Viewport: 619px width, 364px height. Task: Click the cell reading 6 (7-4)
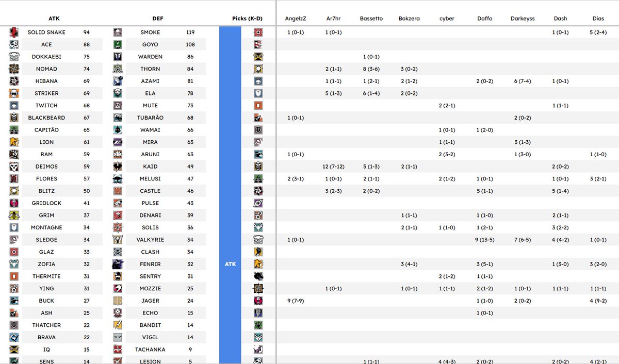pyautogui.click(x=523, y=81)
